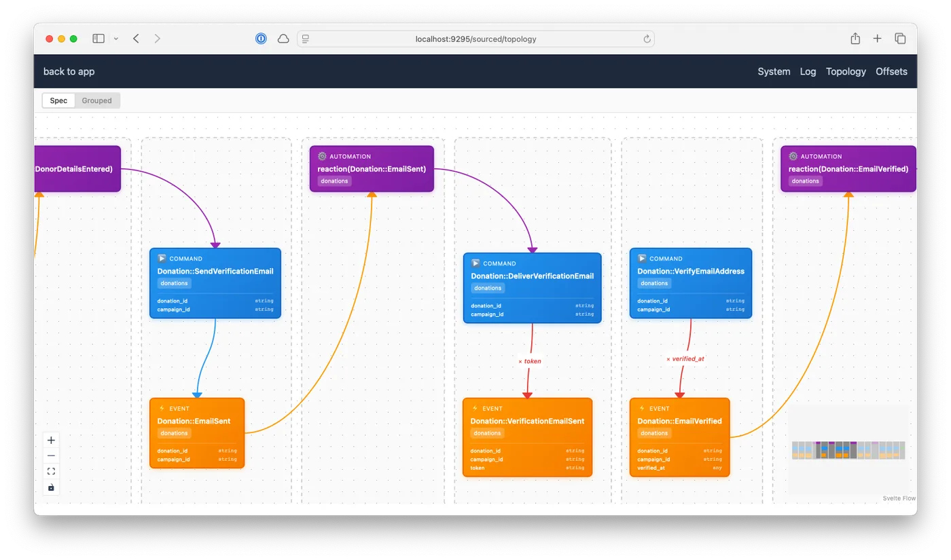
Task: Select the Donation::EmailSent event title
Action: click(x=194, y=421)
